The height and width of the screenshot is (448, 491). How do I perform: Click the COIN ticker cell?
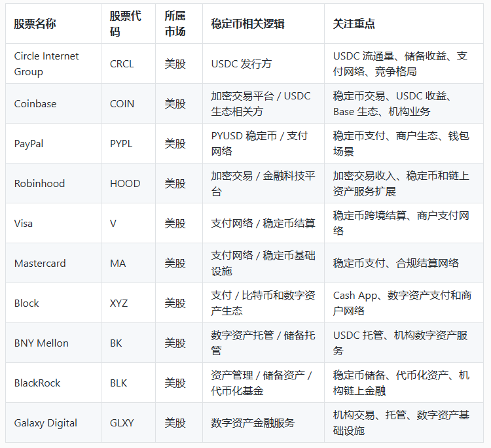128,103
